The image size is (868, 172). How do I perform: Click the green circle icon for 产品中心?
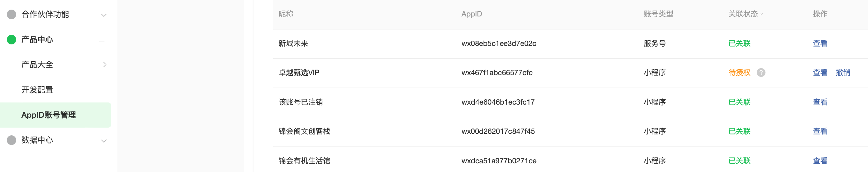(x=12, y=39)
